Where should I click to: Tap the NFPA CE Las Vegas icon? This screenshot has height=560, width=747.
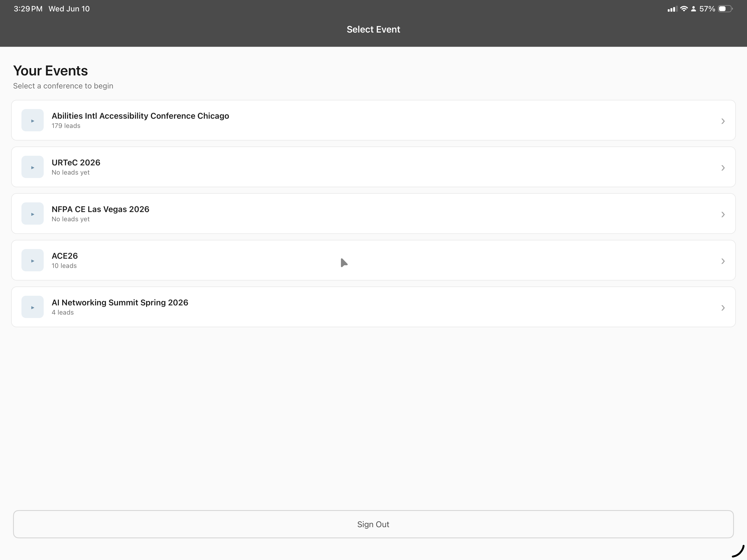[32, 214]
